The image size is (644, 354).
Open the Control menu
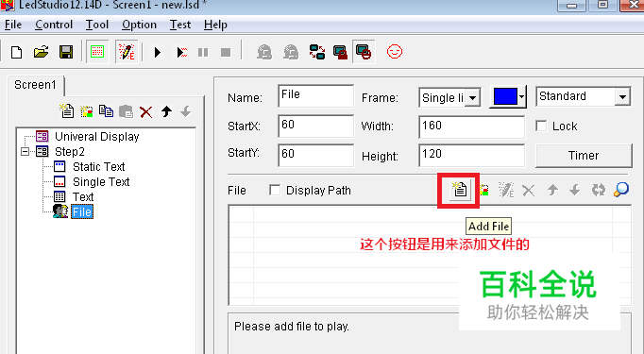pyautogui.click(x=54, y=25)
